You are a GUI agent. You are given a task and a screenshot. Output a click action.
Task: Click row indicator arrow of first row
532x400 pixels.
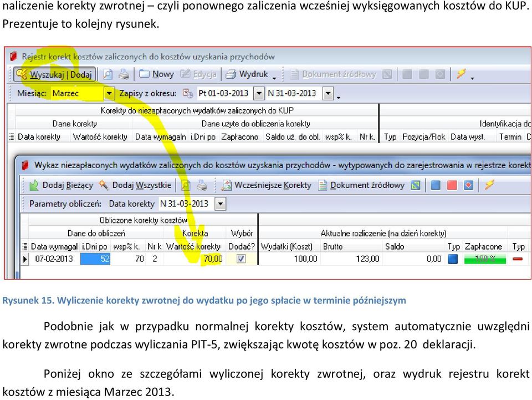click(x=25, y=259)
